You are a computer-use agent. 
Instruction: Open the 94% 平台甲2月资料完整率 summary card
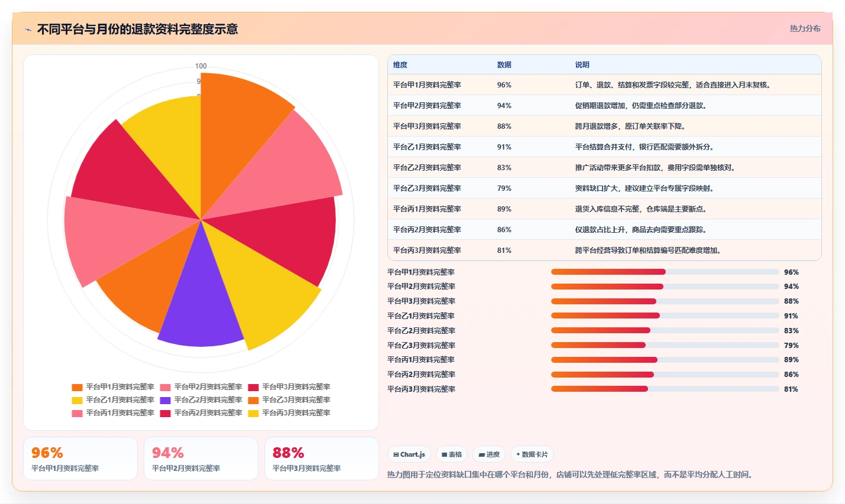pyautogui.click(x=201, y=459)
